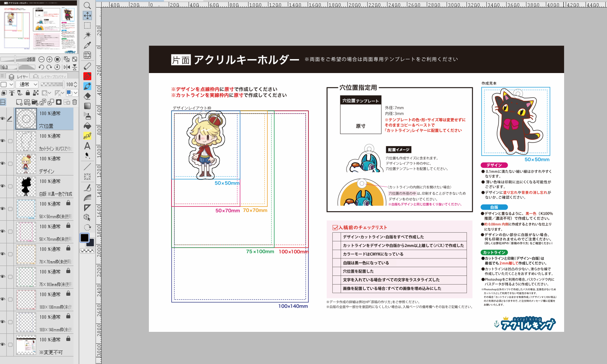Select the Text tool

(x=87, y=146)
